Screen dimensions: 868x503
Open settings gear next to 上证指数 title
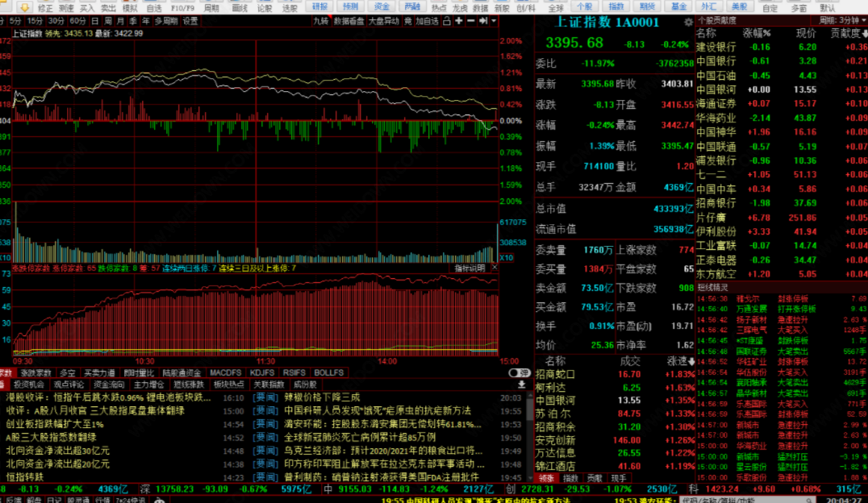(687, 23)
